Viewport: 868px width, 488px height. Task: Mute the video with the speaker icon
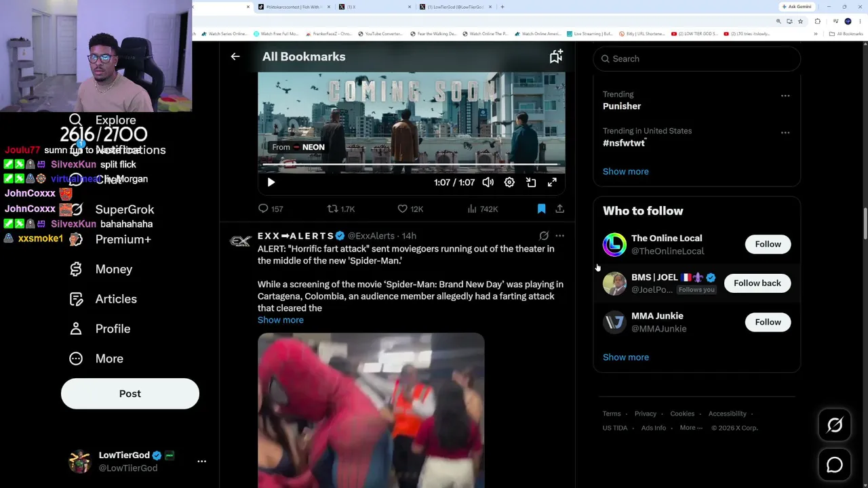coord(488,182)
